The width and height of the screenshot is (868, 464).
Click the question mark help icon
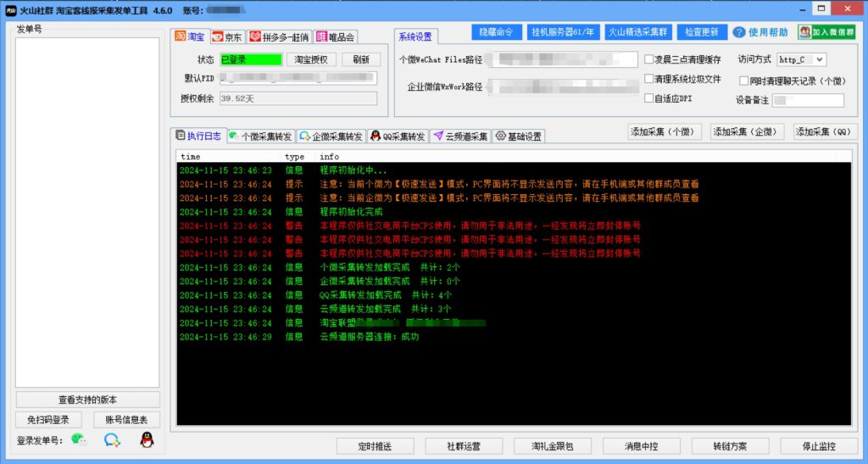(x=738, y=32)
